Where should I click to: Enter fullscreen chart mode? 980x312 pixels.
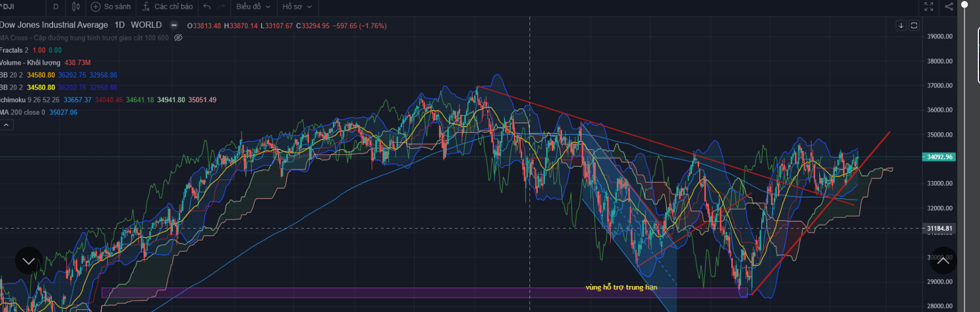pos(929,7)
